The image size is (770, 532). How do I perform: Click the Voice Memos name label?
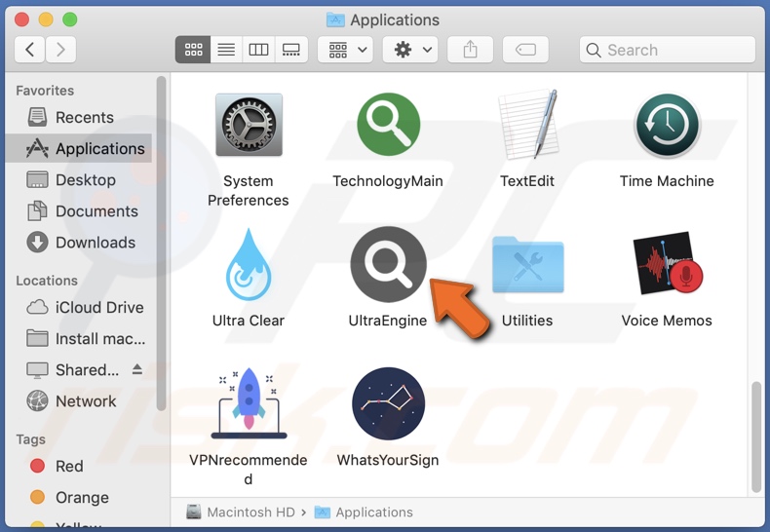(667, 321)
